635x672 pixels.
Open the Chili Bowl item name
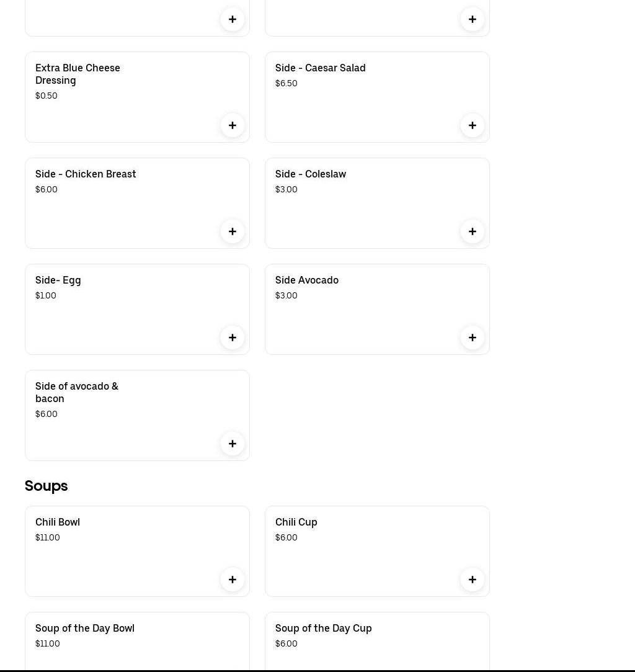(58, 522)
